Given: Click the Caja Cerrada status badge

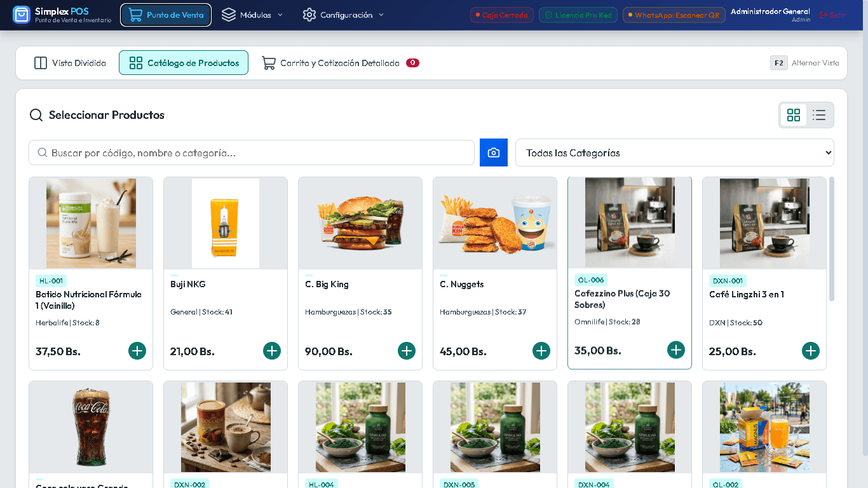Looking at the screenshot, I should [x=502, y=15].
